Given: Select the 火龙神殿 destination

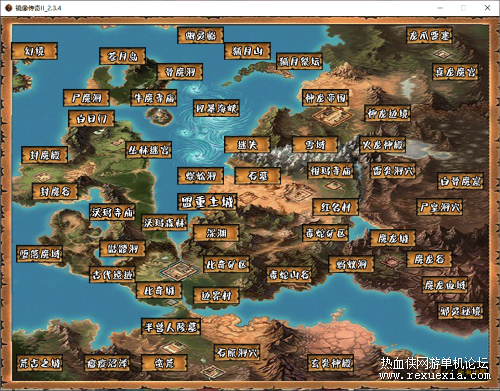Looking at the screenshot, I should pyautogui.click(x=383, y=145).
